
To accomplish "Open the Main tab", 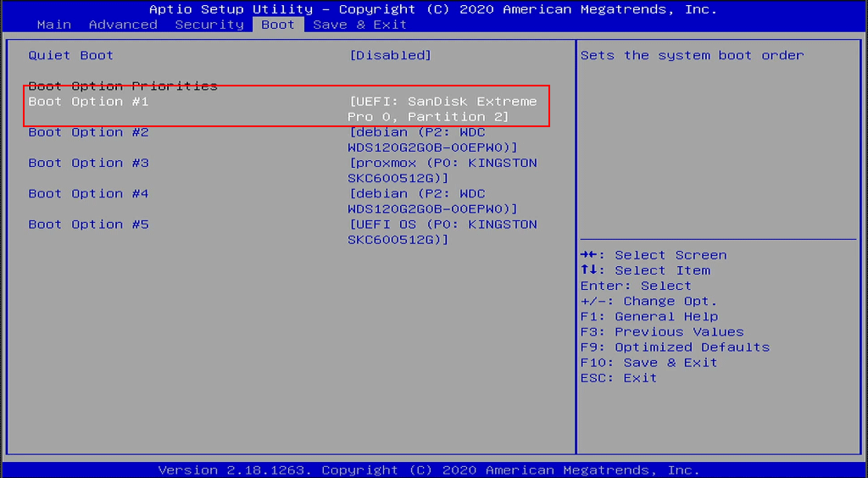I will pos(54,25).
